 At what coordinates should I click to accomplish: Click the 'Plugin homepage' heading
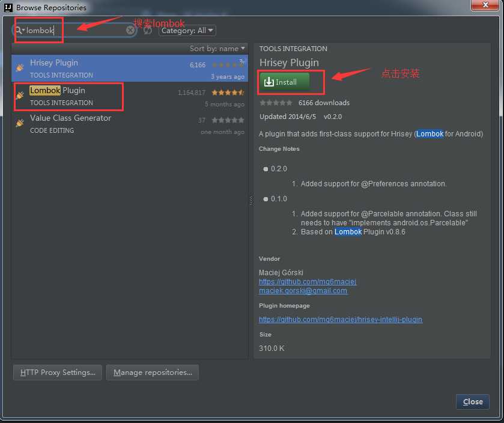[284, 305]
